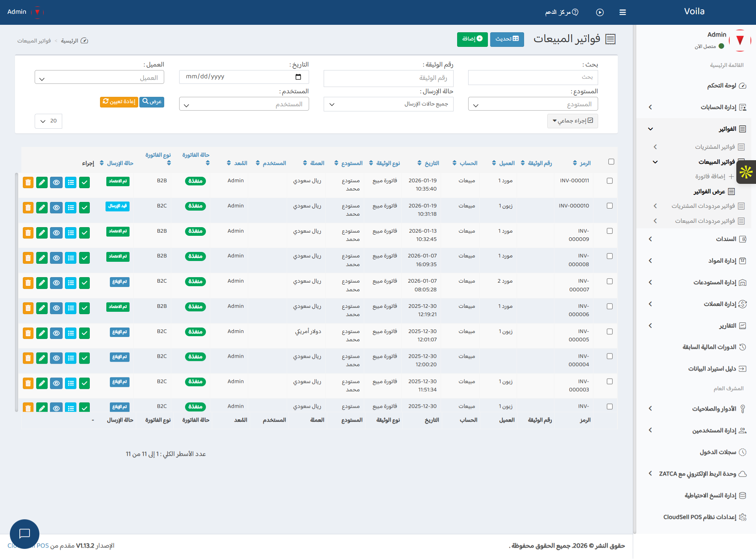This screenshot has width=756, height=559.
Task: Click the عرض search button
Action: tap(152, 102)
